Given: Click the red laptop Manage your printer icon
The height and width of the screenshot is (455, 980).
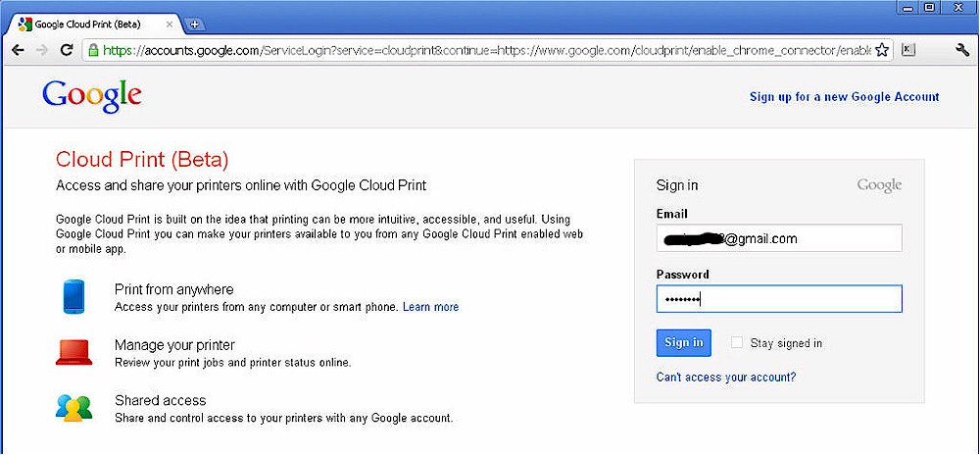Looking at the screenshot, I should [x=73, y=352].
